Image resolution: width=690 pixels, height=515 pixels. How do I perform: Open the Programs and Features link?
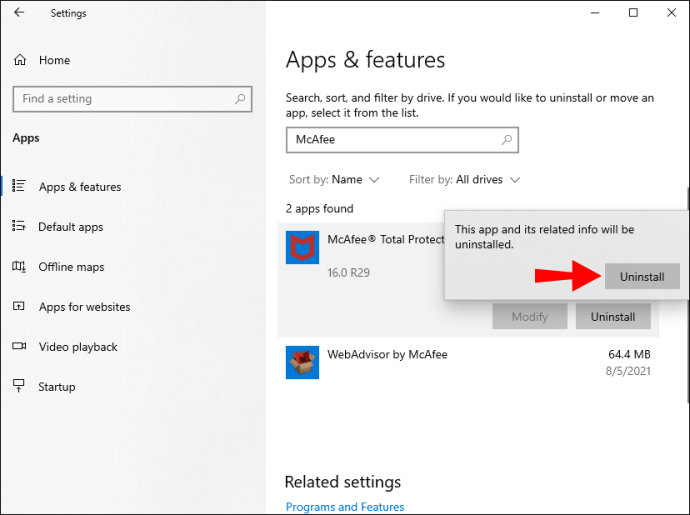pyautogui.click(x=345, y=507)
